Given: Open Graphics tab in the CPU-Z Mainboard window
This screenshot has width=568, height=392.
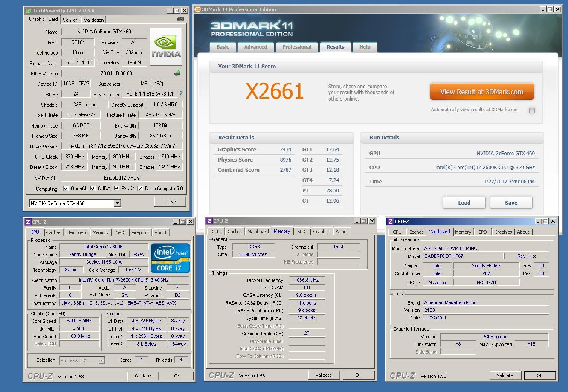Looking at the screenshot, I should (x=503, y=232).
